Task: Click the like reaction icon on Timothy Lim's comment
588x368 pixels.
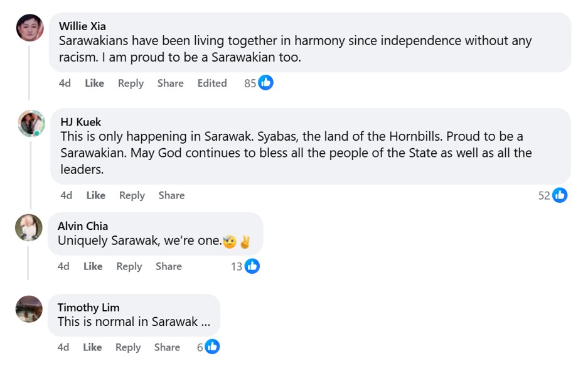Action: [x=212, y=347]
